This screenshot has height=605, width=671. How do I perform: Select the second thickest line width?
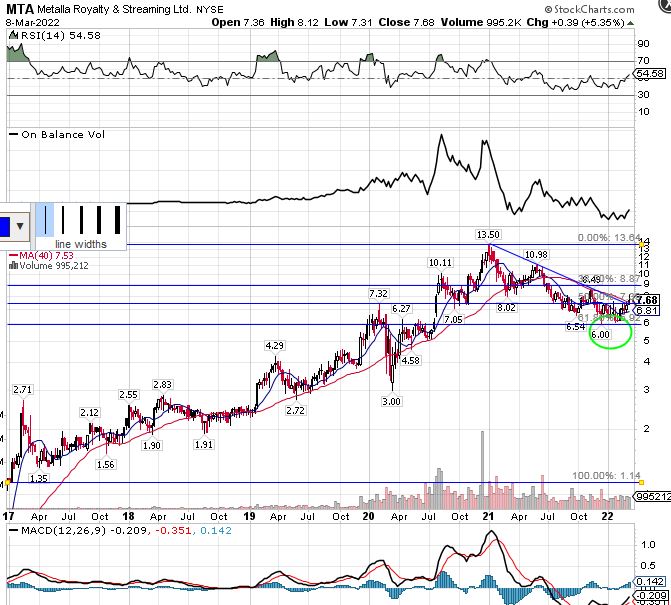pos(99,220)
